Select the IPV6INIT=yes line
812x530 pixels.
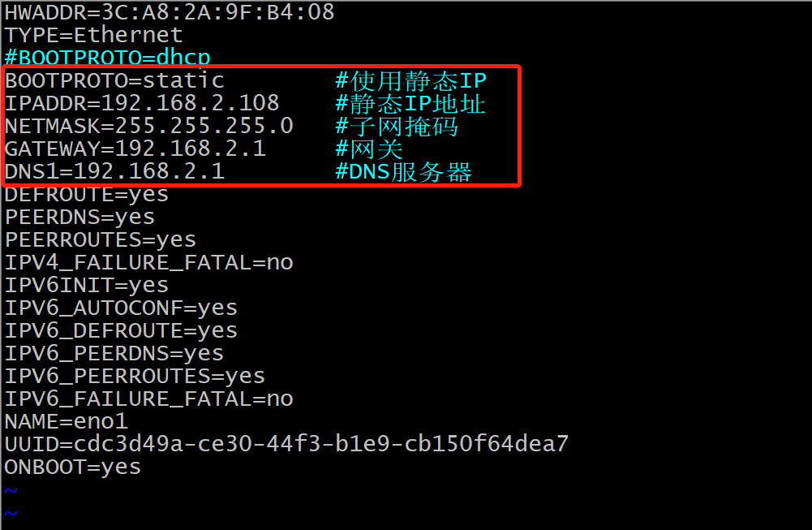coord(87,286)
